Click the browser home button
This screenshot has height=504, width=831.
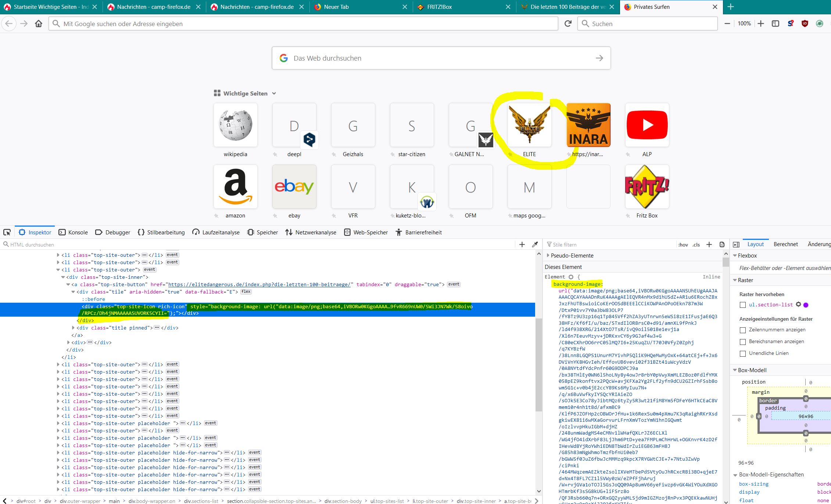39,24
